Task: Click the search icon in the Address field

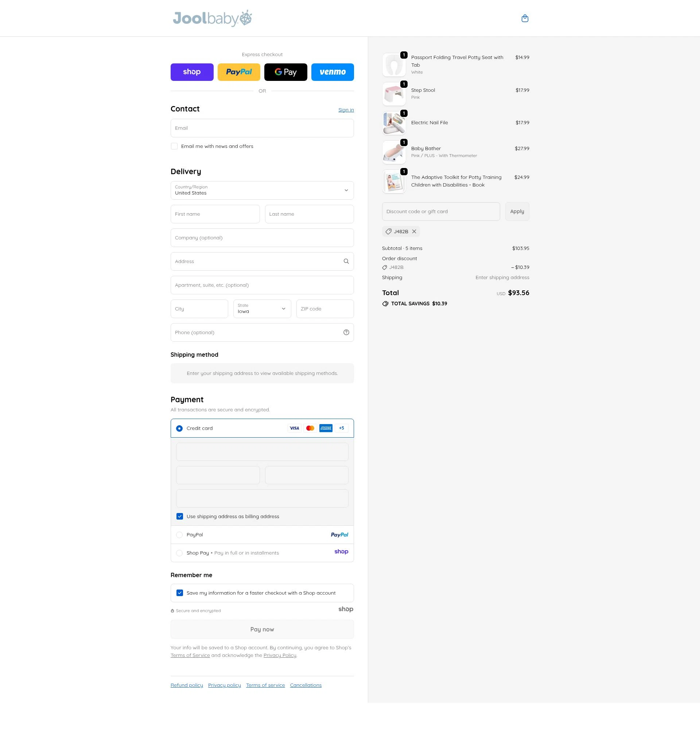Action: 346,261
